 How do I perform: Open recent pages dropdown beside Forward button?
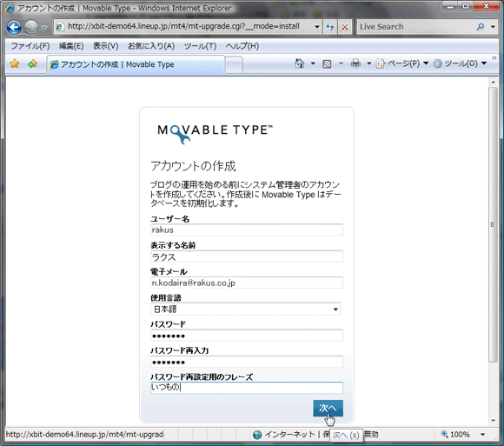pyautogui.click(x=44, y=27)
